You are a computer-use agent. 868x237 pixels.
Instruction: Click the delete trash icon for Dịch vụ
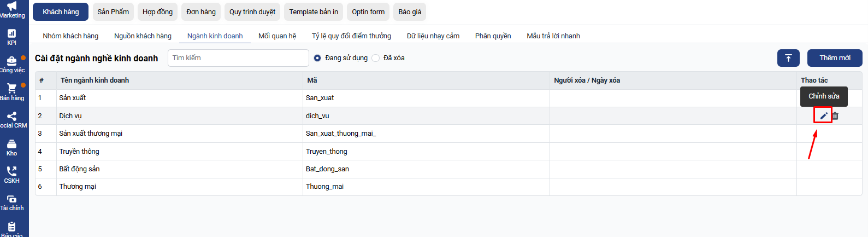click(x=835, y=115)
